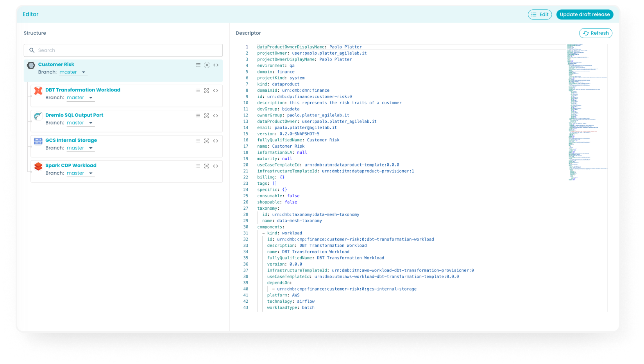Click the dbt logo on DBT Transformation Workload

coord(38,91)
